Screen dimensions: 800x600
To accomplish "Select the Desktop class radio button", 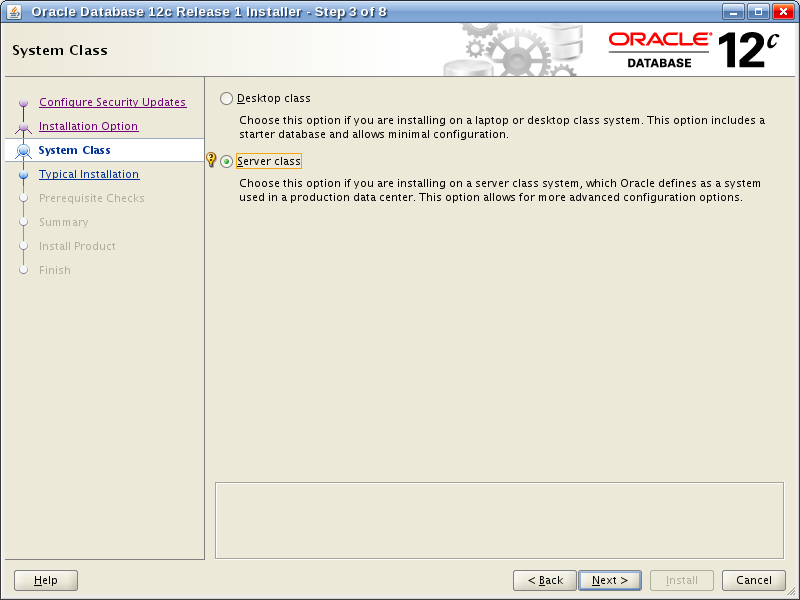I will pyautogui.click(x=226, y=98).
